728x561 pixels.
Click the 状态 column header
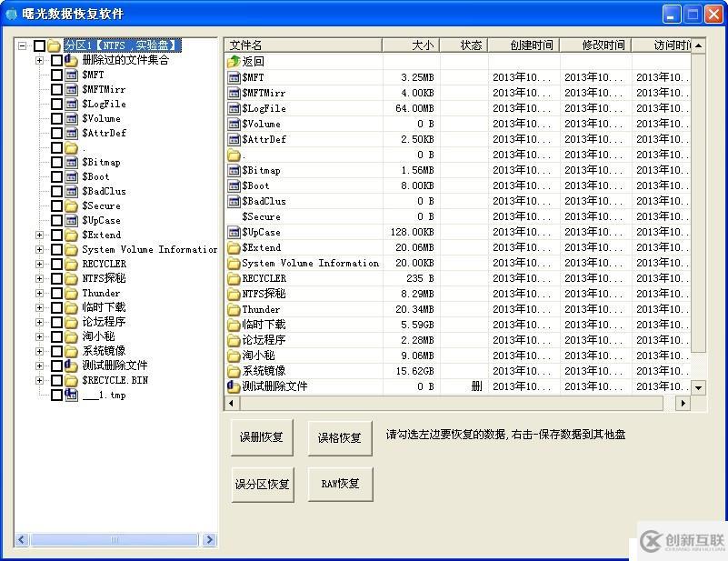464,45
